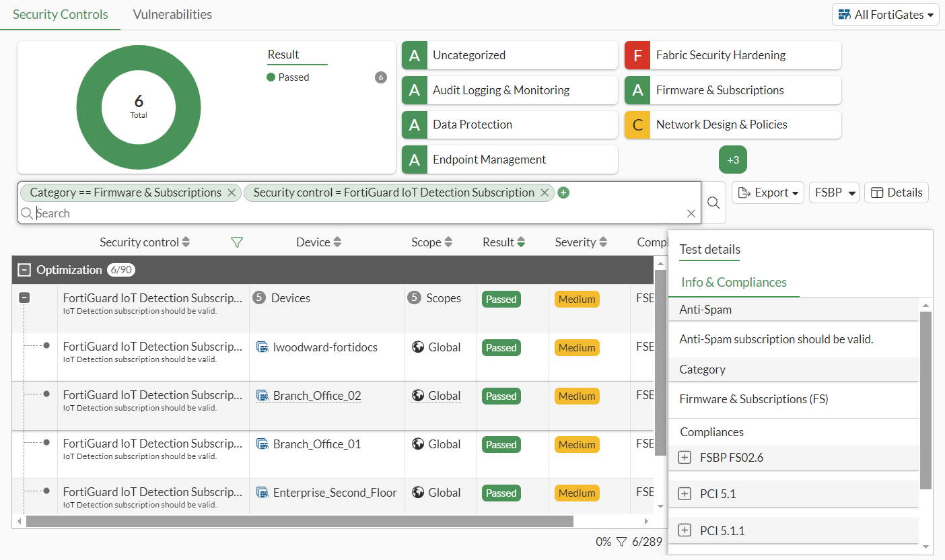Add a new filter using the green plus icon
The height and width of the screenshot is (560, 945).
(x=563, y=193)
